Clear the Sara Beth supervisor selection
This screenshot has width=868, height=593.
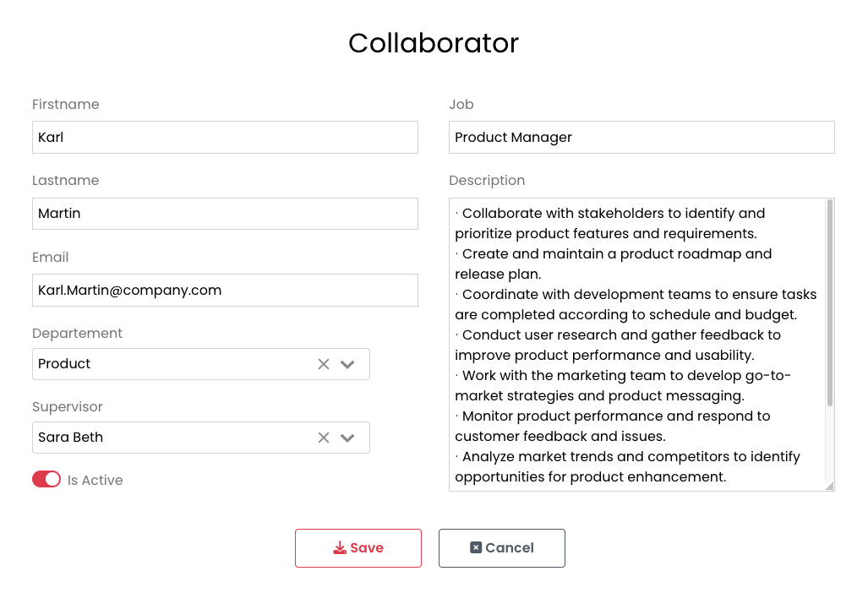[323, 438]
